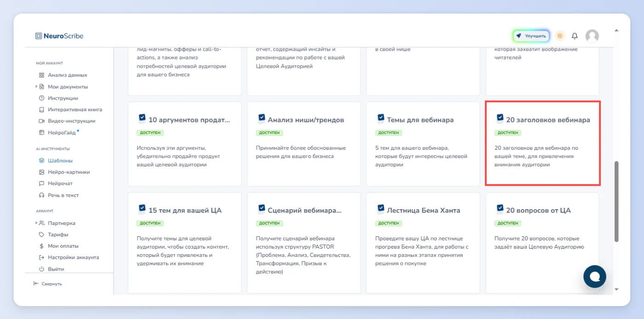Screen dimensions: 644x319
Task: Click the Речь в текст headphones icon
Action: click(41, 195)
